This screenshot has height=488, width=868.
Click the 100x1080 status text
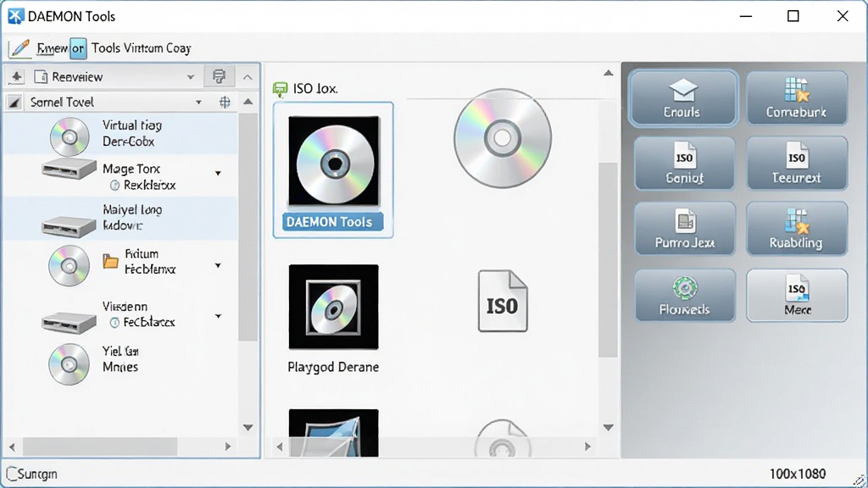(x=797, y=474)
